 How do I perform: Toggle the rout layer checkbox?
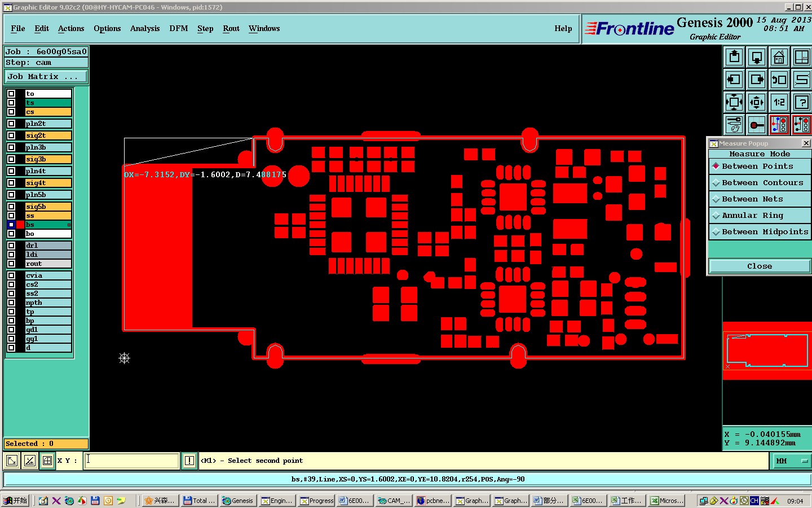(11, 264)
